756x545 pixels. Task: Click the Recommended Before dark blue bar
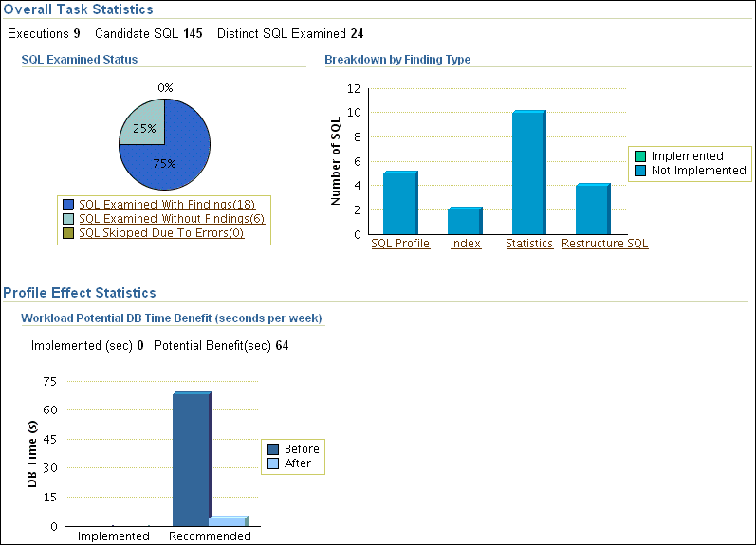191,459
